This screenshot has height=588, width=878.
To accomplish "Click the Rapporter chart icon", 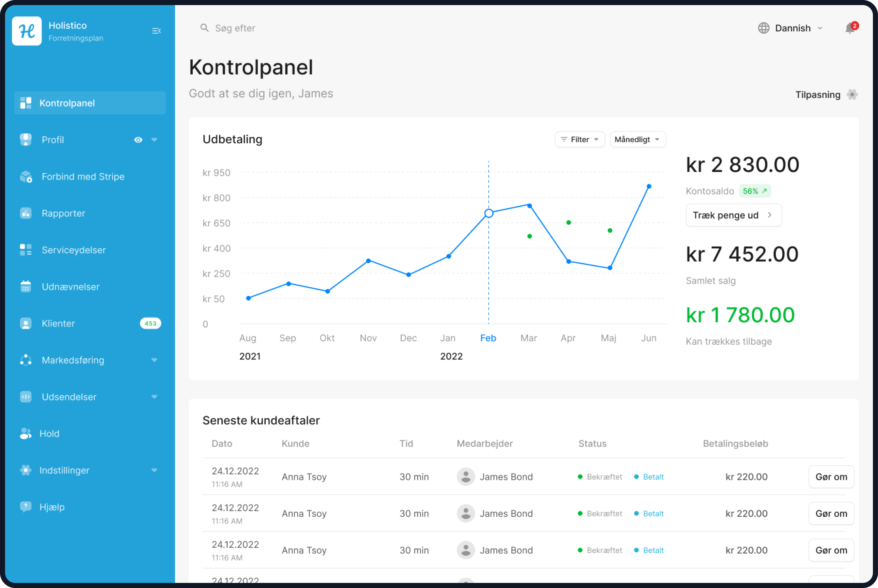I will (x=26, y=214).
